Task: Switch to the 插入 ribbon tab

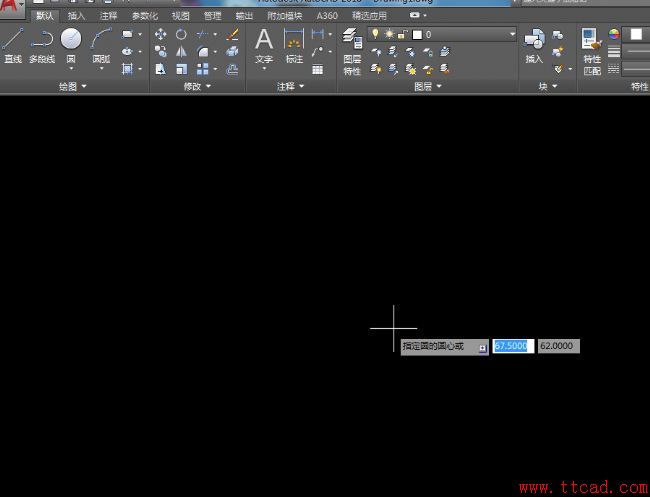Action: click(x=76, y=16)
